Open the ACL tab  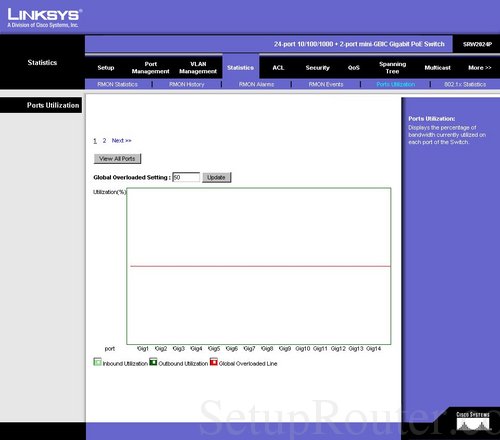tap(278, 68)
